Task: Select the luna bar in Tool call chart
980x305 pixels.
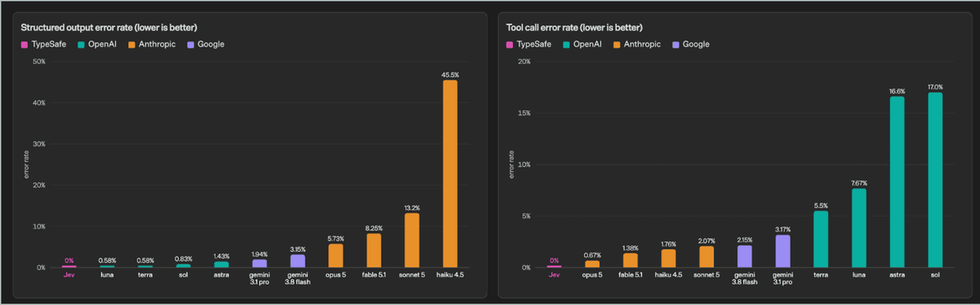Action: [x=859, y=228]
